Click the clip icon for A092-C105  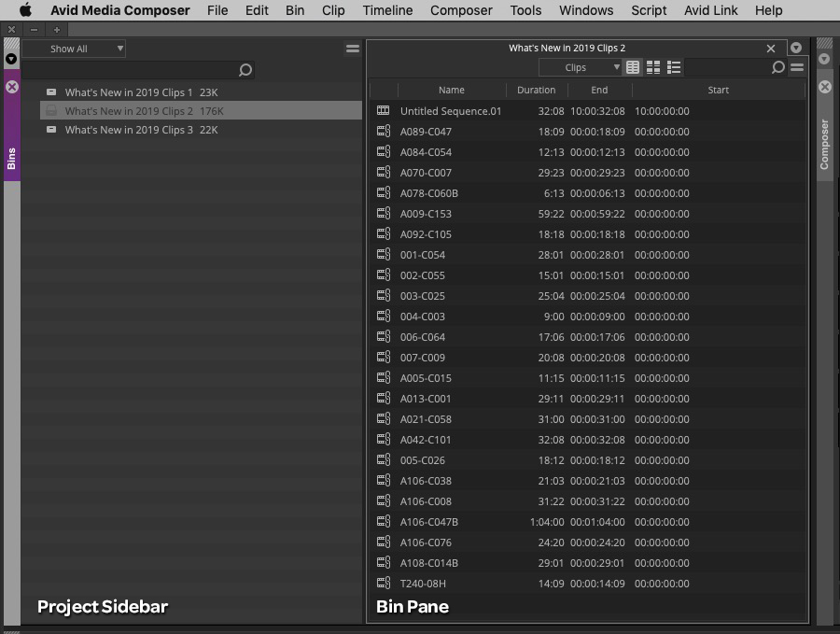383,234
